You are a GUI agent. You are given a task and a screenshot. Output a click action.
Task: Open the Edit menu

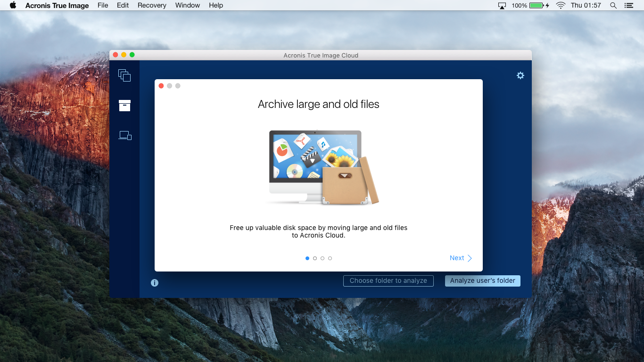[123, 6]
